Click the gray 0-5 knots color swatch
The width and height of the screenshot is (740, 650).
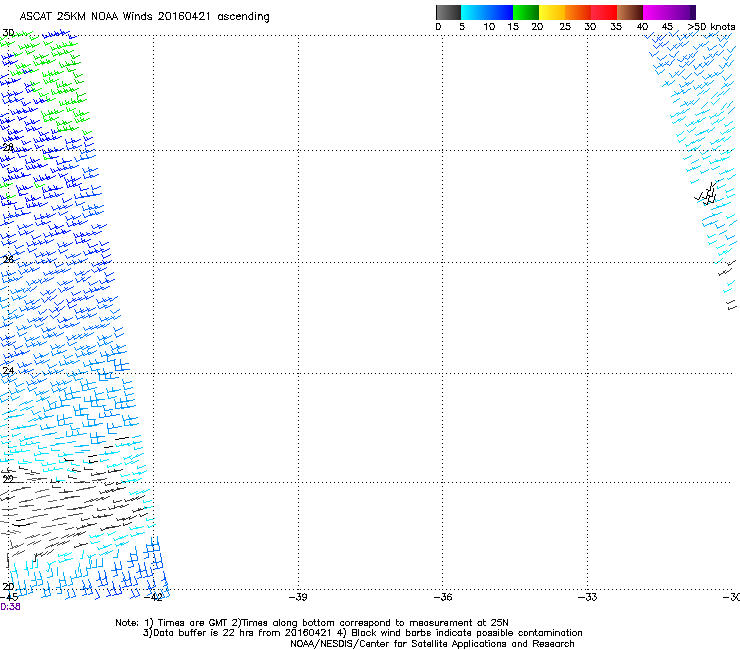[448, 12]
